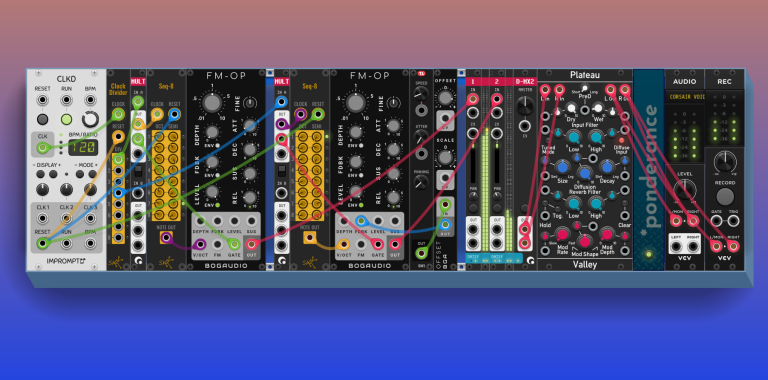Toggle left FM-OP LEVEL ENV switch
Image resolution: width=768 pixels, height=380 pixels.
point(218,205)
